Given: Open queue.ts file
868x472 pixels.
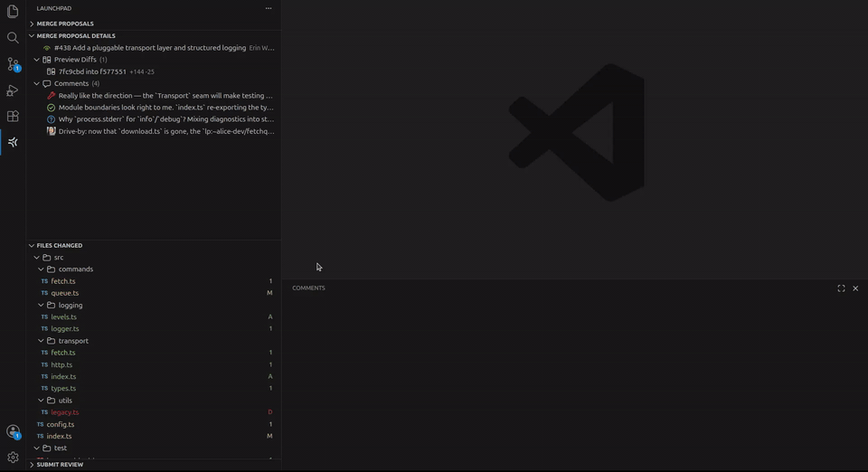Looking at the screenshot, I should [x=154, y=293].
